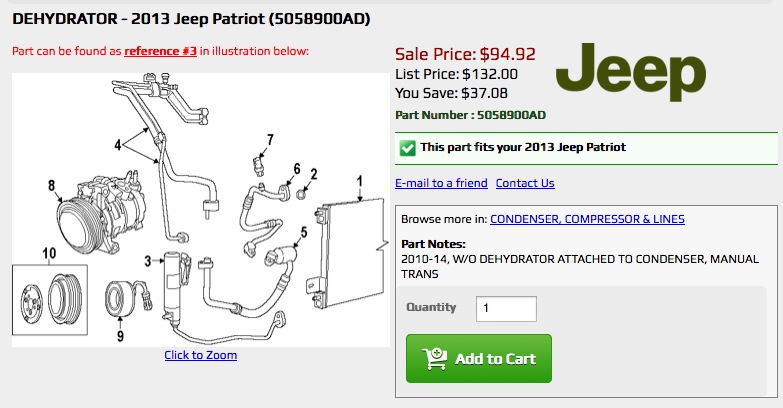Select the condenser part labeled 1
Viewport: 783px width, 408px height.
tap(348, 253)
